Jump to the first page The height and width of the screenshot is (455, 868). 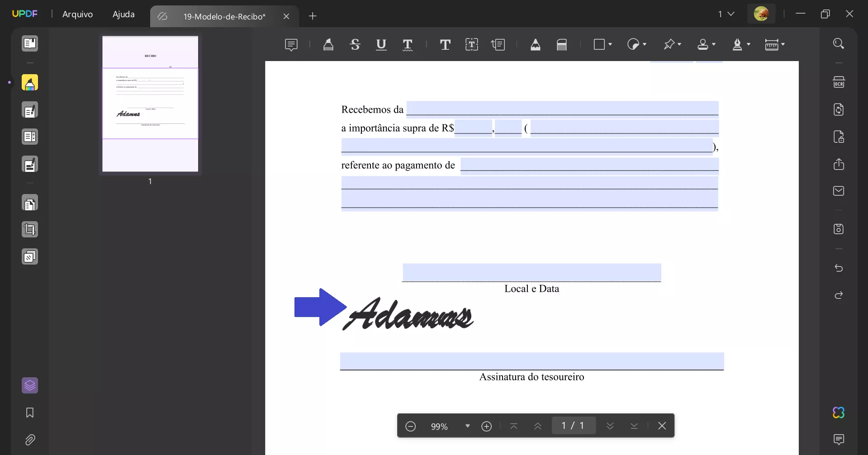tap(514, 426)
